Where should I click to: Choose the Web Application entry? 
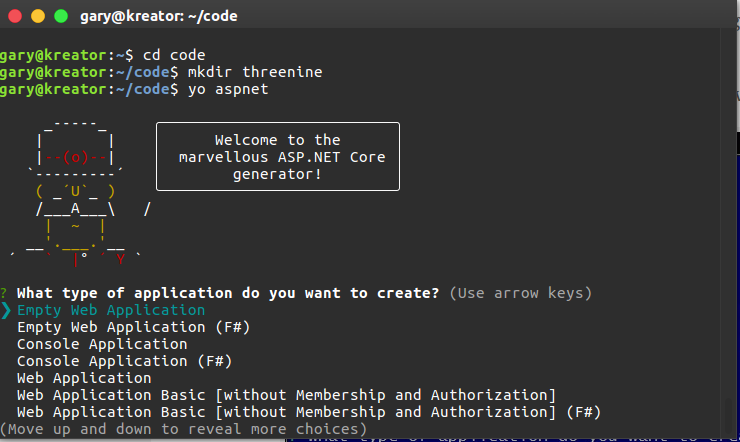(84, 378)
